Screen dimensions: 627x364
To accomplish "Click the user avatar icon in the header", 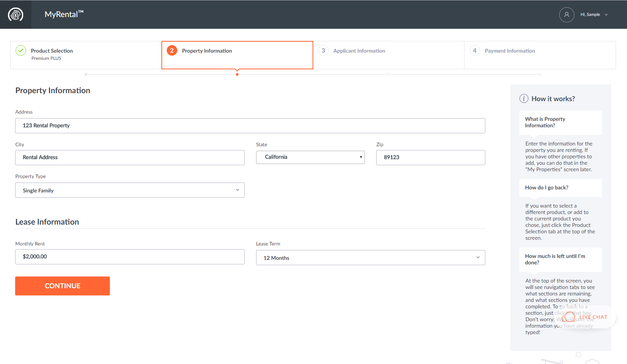I will pyautogui.click(x=566, y=14).
